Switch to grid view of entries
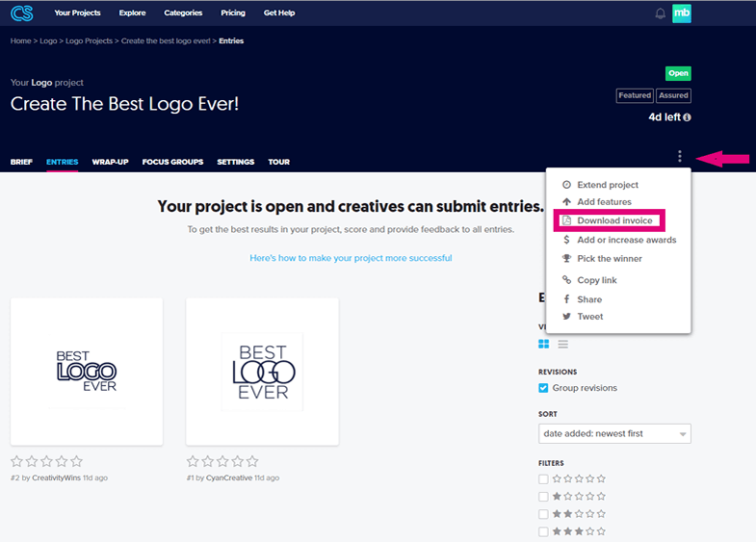Screen dimensions: 756x542 click(x=543, y=344)
